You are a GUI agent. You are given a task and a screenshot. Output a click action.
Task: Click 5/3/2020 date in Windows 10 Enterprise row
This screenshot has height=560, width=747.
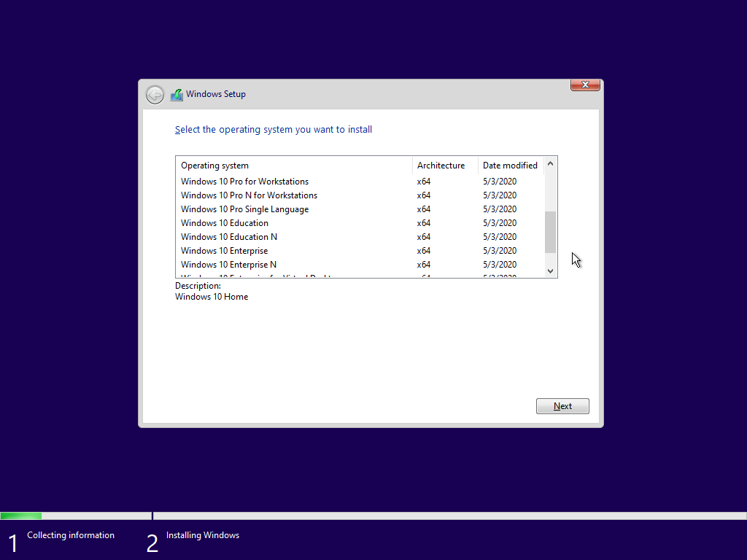500,251
